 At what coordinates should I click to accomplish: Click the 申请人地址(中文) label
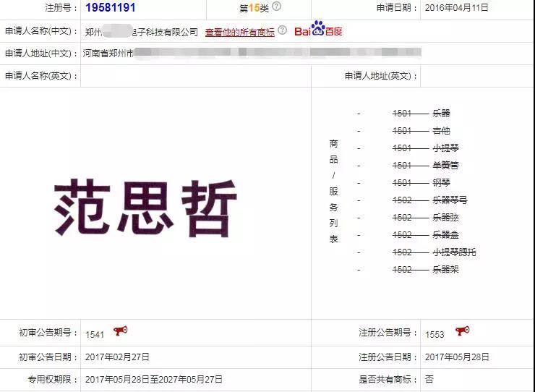(41, 54)
